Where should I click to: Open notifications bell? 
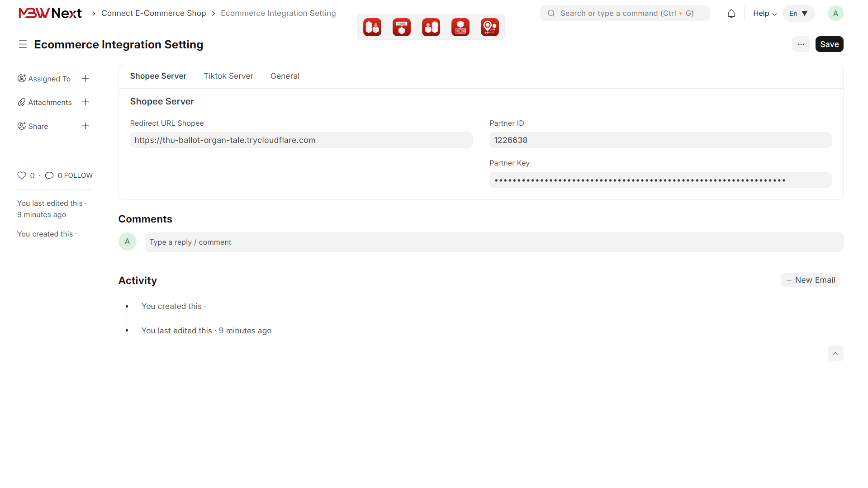tap(731, 14)
